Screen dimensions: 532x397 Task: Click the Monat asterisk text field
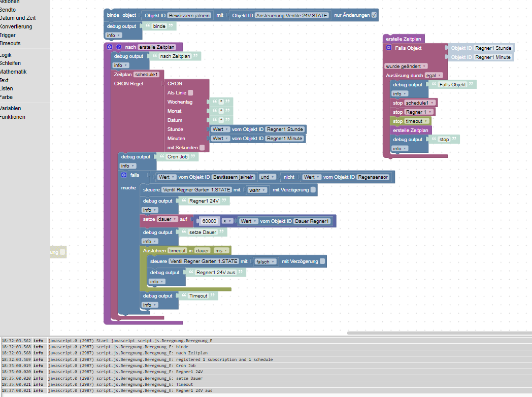point(221,111)
